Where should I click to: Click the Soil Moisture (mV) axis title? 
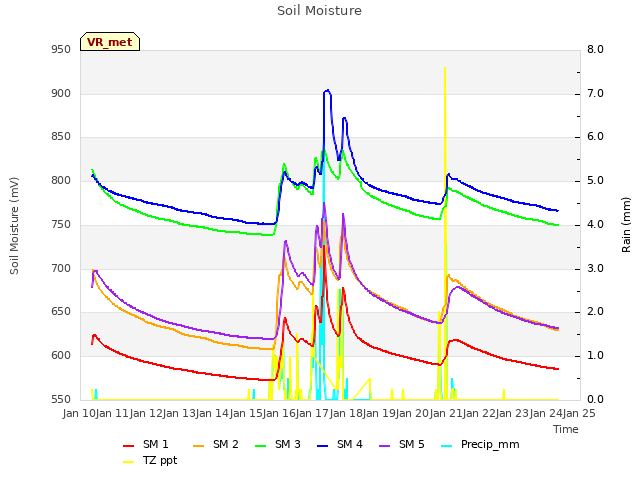[x=14, y=226]
